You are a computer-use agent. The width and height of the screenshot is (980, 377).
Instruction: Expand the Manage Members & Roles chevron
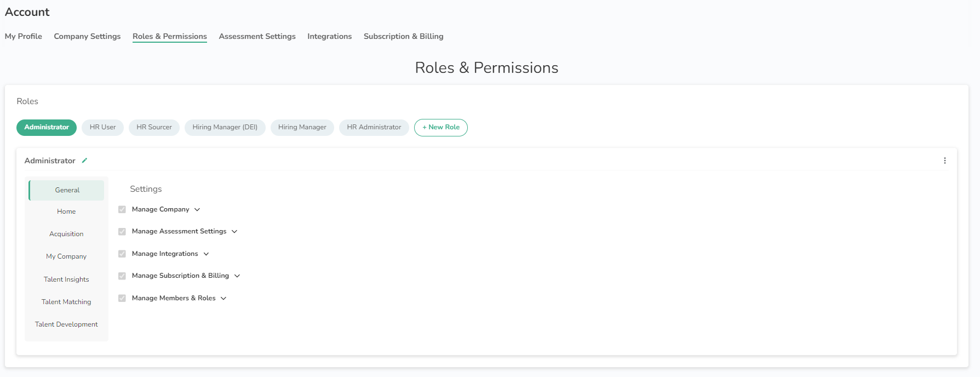[x=223, y=298]
